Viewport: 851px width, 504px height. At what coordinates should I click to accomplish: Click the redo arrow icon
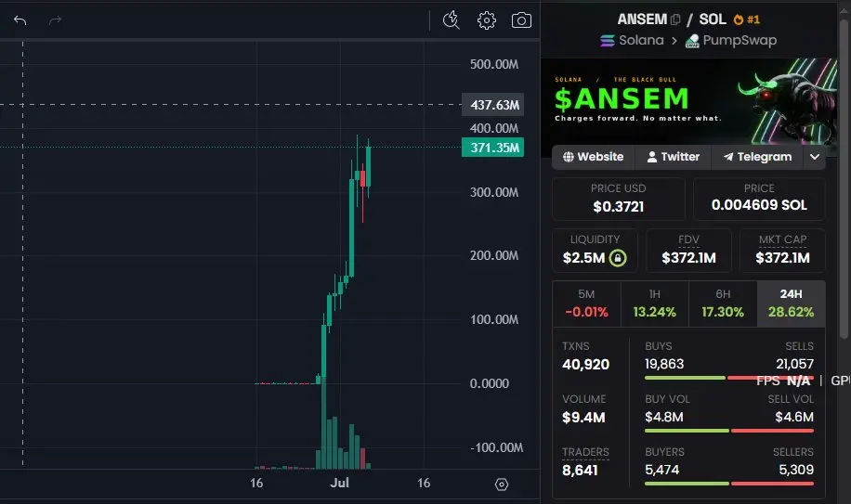(x=55, y=20)
